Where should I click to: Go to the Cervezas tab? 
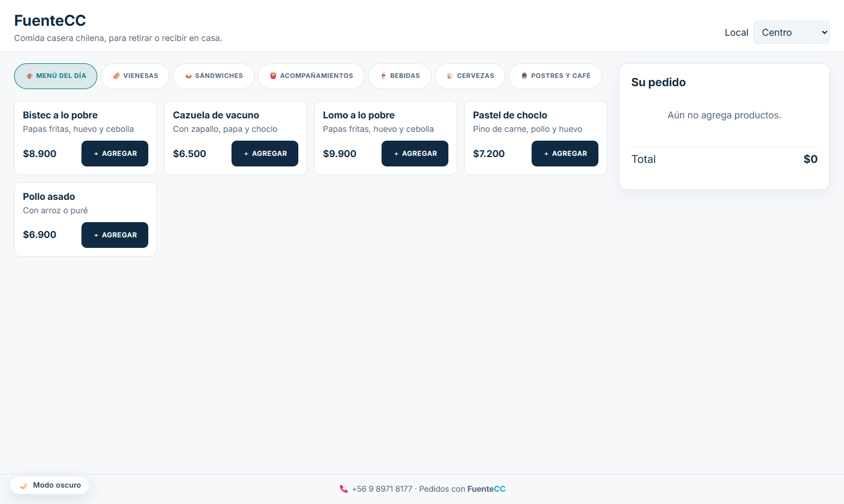470,76
